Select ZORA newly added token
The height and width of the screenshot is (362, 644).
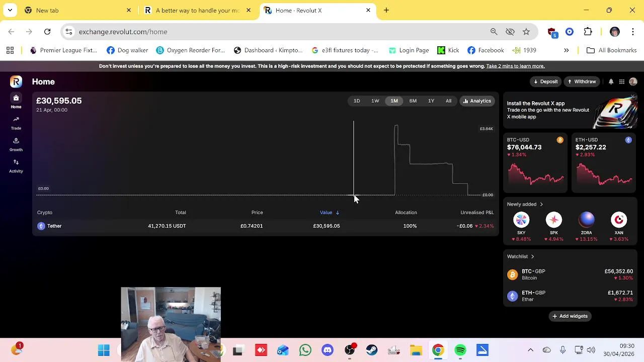tap(586, 220)
